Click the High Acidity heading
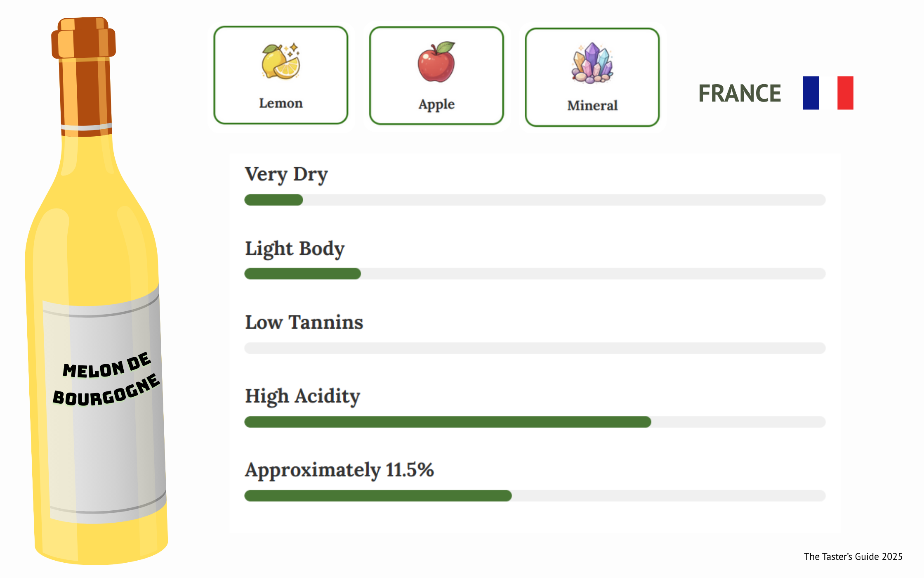 302,396
